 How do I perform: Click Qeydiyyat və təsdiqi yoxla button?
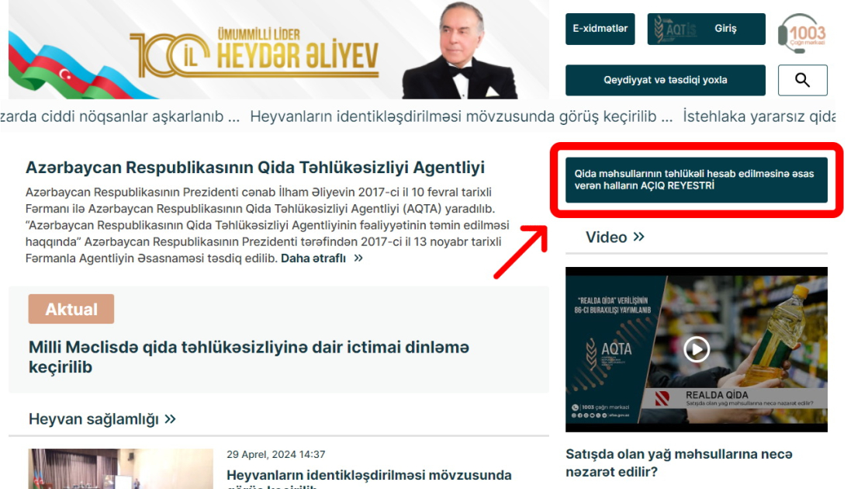pos(666,80)
